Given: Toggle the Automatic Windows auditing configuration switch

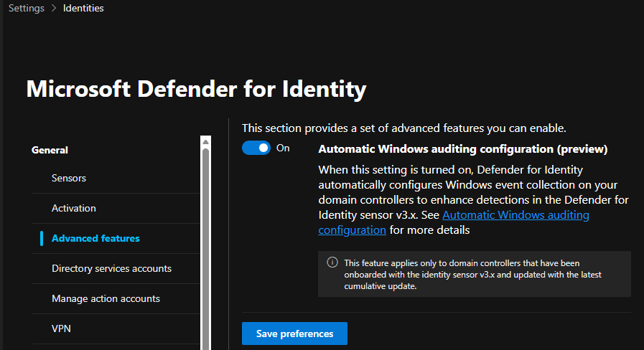Looking at the screenshot, I should click(256, 148).
